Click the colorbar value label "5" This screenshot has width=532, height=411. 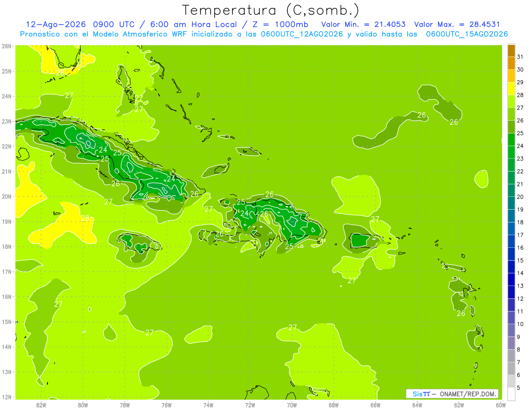pos(519,388)
